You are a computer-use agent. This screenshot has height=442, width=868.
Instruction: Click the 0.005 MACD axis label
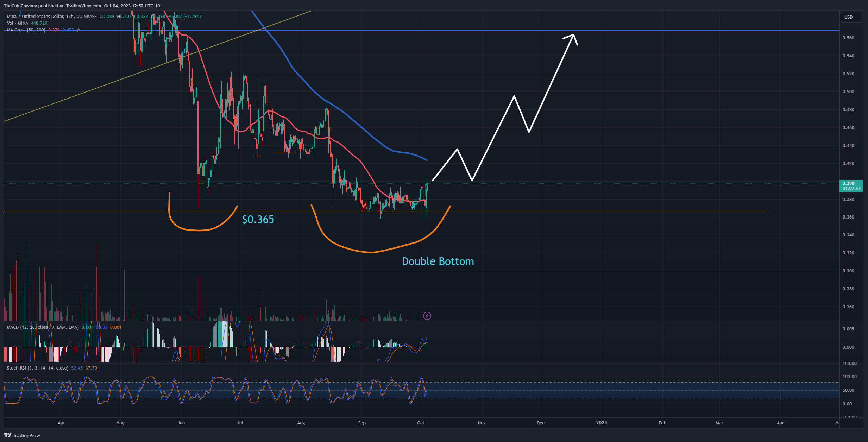848,329
